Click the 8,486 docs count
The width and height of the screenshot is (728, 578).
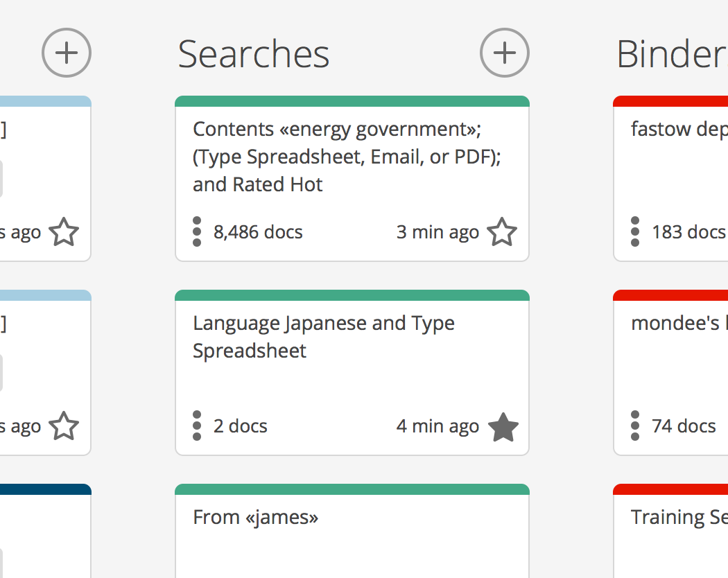click(x=258, y=231)
